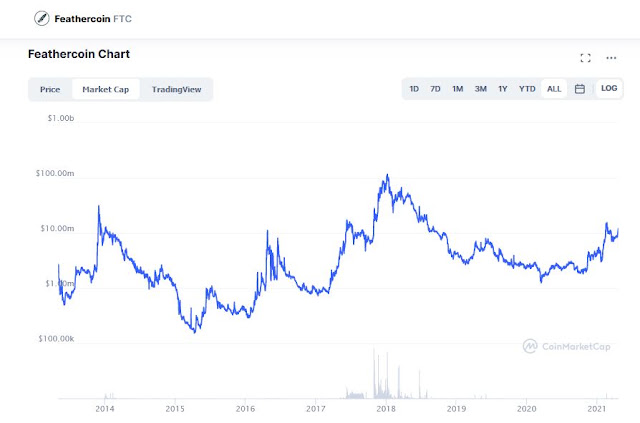Image resolution: width=640 pixels, height=423 pixels.
Task: Select the ALL time range
Action: (554, 89)
